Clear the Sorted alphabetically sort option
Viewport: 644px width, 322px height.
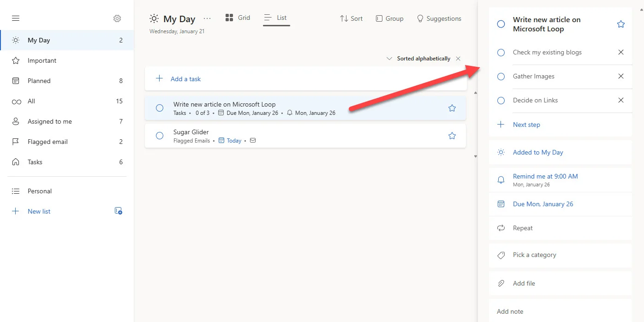pyautogui.click(x=458, y=59)
